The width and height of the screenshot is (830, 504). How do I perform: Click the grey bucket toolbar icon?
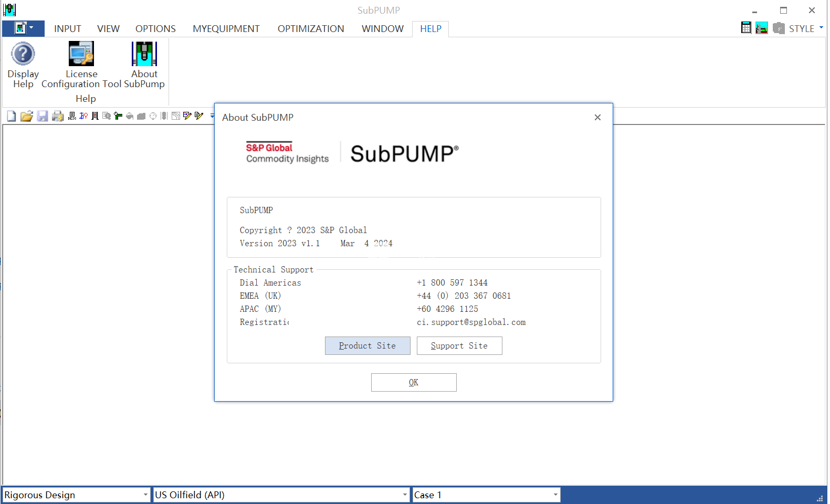[130, 116]
